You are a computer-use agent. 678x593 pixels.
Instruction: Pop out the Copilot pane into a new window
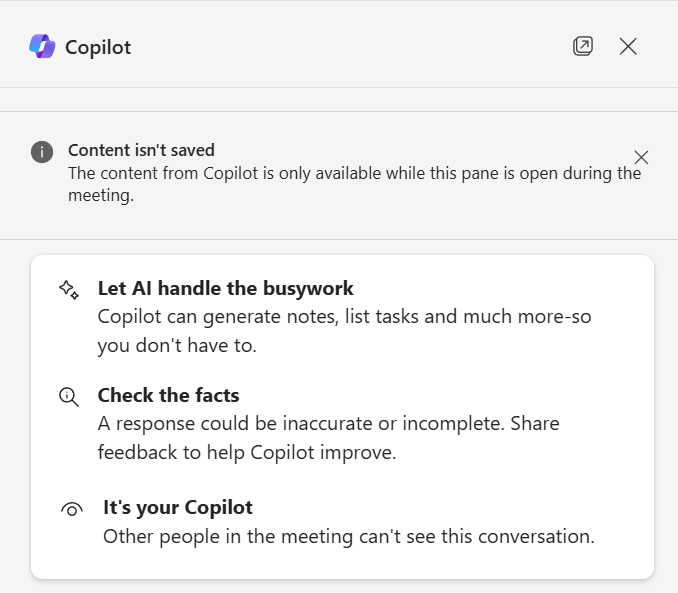582,46
